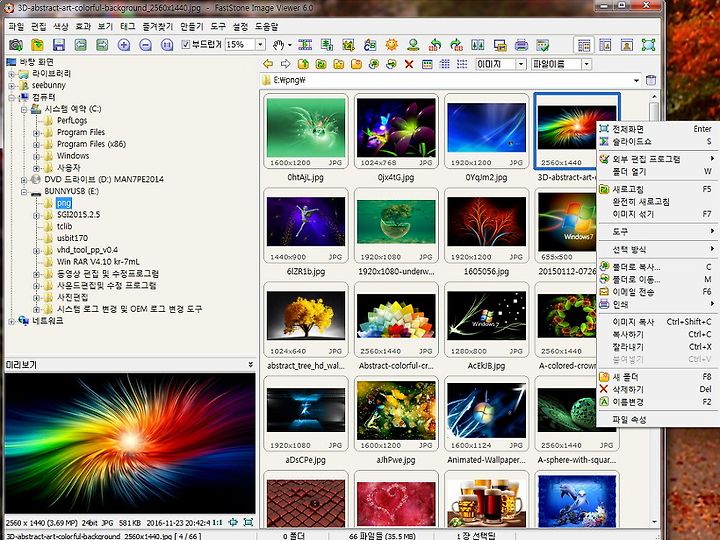Select the hand pan tool icon
This screenshot has height=540, width=720.
tap(278, 45)
